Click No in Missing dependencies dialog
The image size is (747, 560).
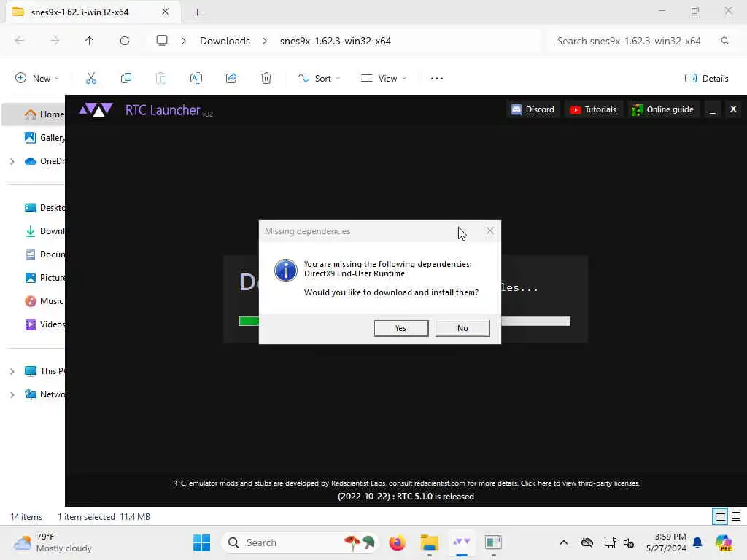tap(462, 328)
